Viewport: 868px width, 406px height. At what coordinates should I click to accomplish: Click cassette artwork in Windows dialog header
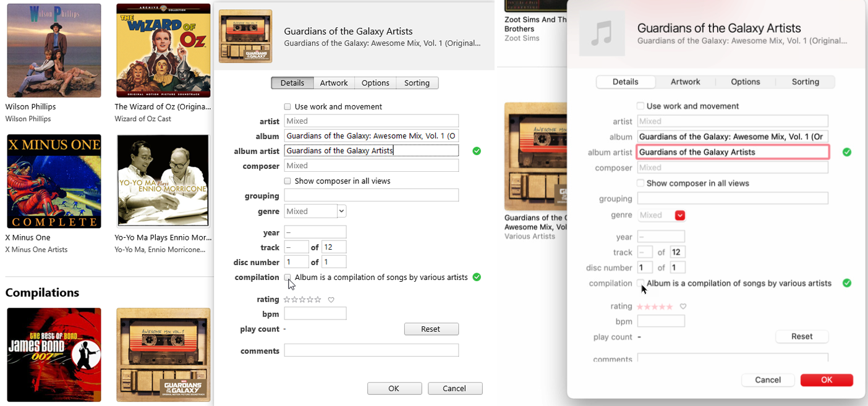[x=245, y=36]
